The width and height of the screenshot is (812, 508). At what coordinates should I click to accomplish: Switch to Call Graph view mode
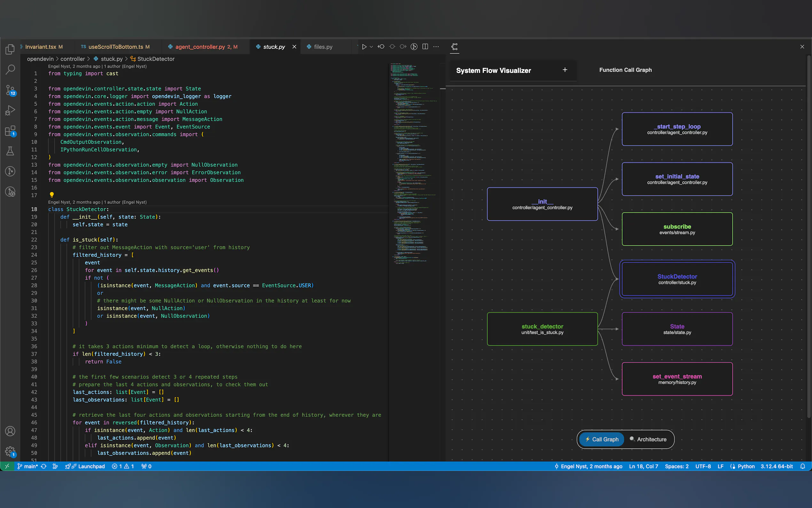602,439
